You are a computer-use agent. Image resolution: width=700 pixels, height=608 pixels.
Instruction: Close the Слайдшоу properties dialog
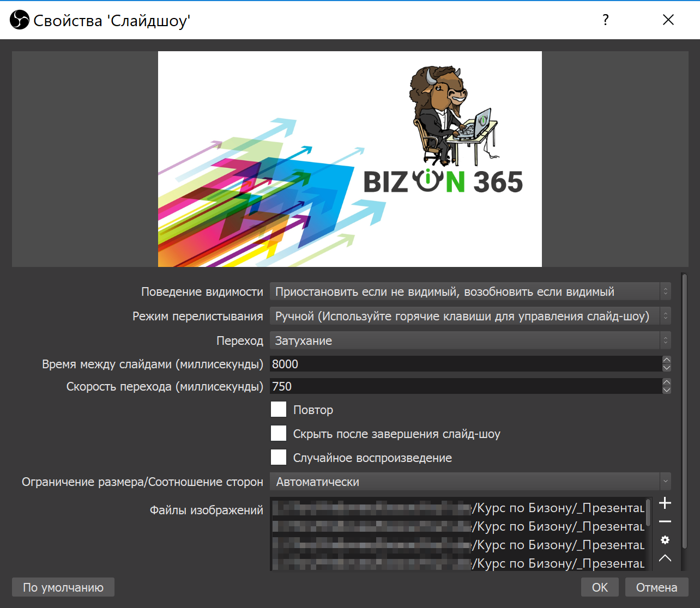tap(668, 20)
